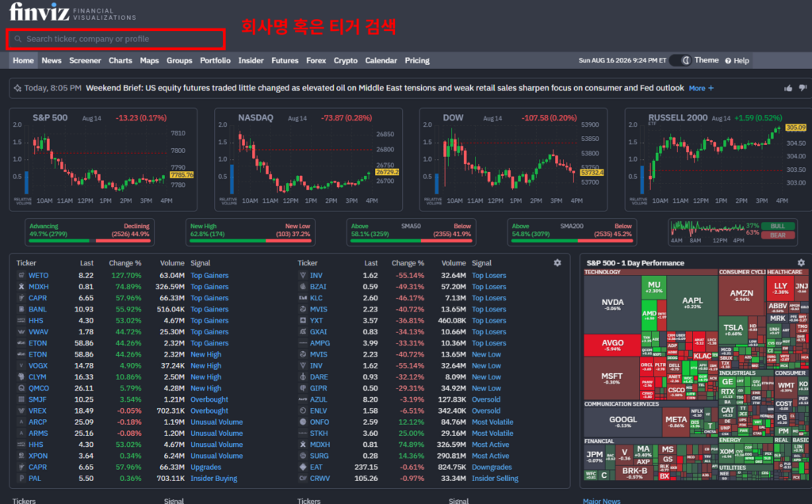This screenshot has height=504, width=812.
Task: Open the NASDAQ intraday chart
Action: tap(308, 159)
